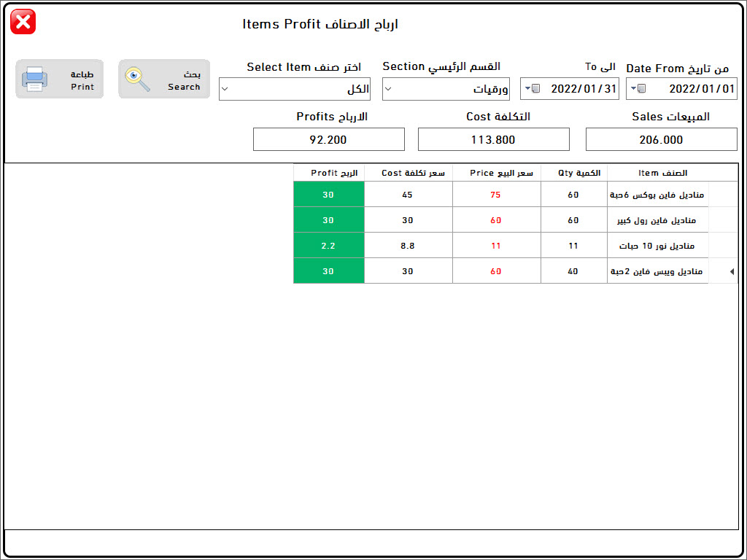Click the Profit column header
The image size is (747, 560).
[329, 173]
